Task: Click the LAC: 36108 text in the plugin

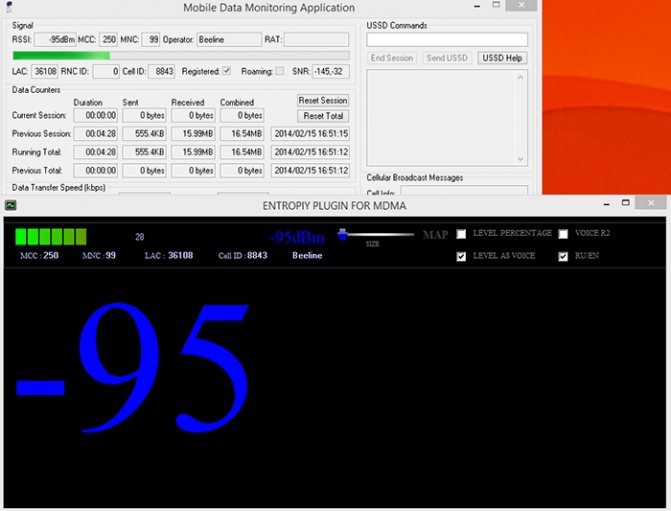Action: (x=169, y=256)
